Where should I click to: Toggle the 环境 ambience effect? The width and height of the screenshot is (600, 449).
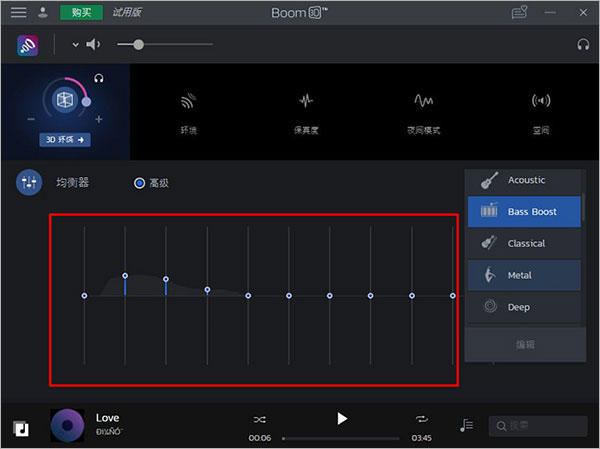pyautogui.click(x=188, y=113)
